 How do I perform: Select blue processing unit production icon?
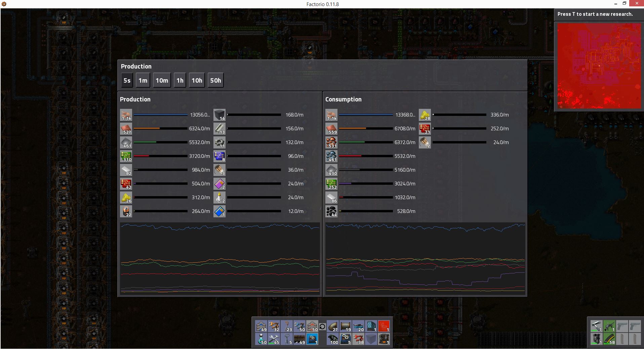point(219,157)
